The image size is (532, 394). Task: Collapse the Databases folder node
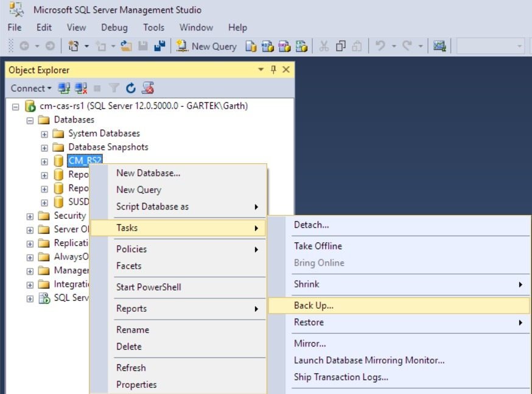point(30,121)
